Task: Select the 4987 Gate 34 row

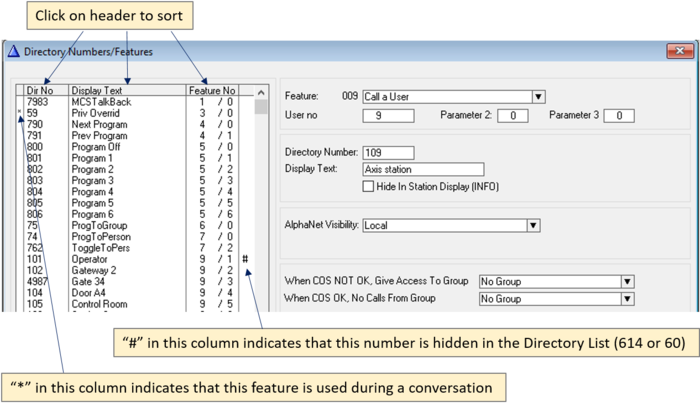Action: 134,282
